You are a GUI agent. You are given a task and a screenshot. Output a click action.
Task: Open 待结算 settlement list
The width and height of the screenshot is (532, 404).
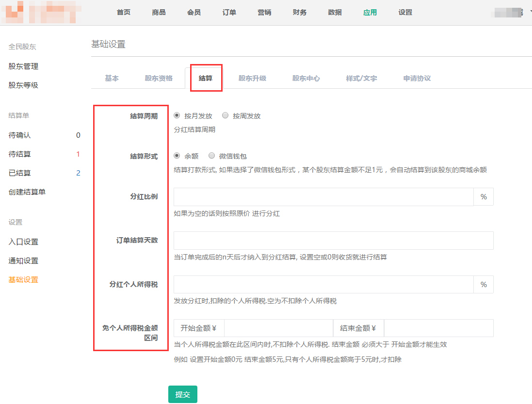pos(20,154)
